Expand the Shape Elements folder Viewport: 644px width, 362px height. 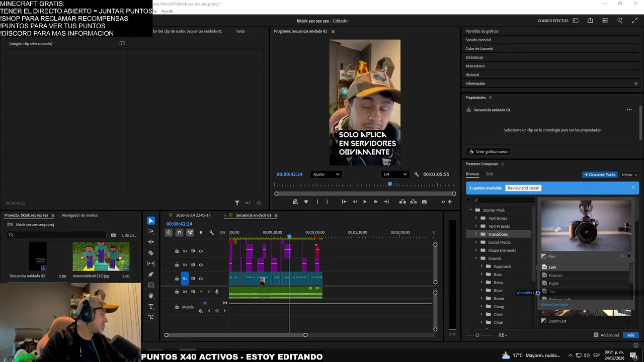pyautogui.click(x=476, y=250)
